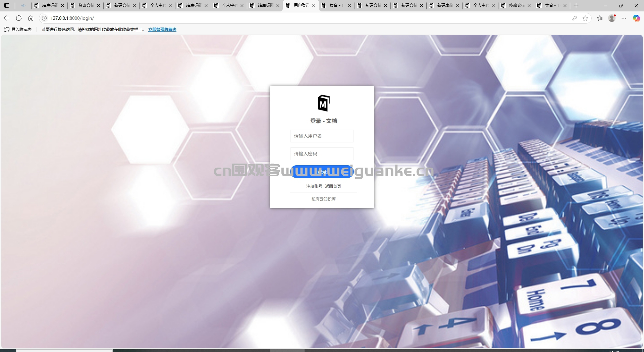Click the 私有云知识库 footer link
The height and width of the screenshot is (352, 644).
323,199
